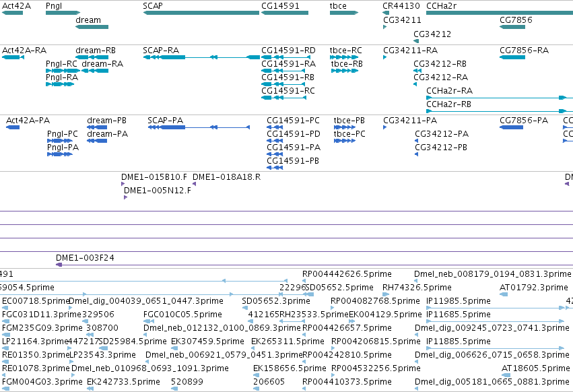Click the AT18605.5prime EST label
Viewport: 573px width, 392px height.
pyautogui.click(x=536, y=368)
